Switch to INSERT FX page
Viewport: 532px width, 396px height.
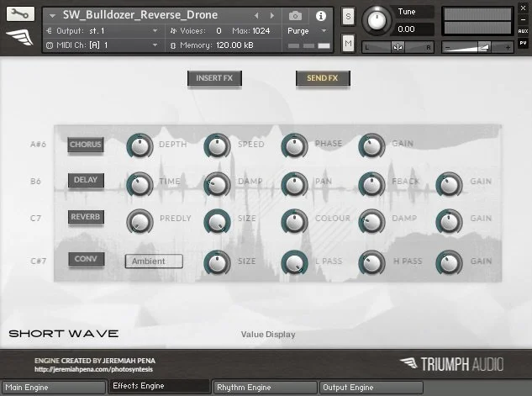[214, 78]
